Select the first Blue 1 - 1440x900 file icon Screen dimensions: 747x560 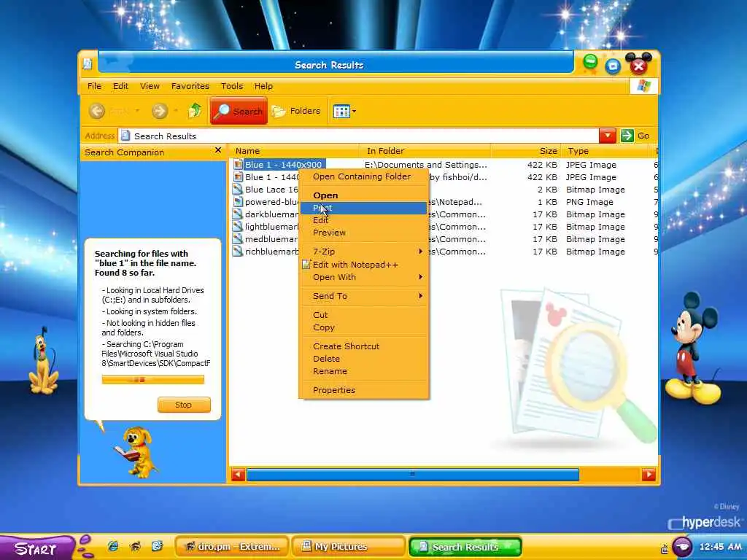[x=238, y=165]
